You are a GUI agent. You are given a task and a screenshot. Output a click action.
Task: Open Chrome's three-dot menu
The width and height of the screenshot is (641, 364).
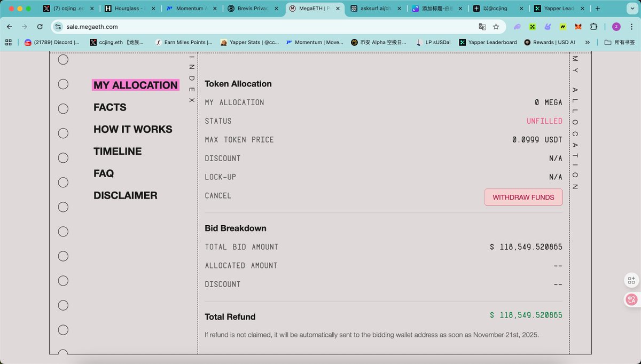tap(631, 27)
